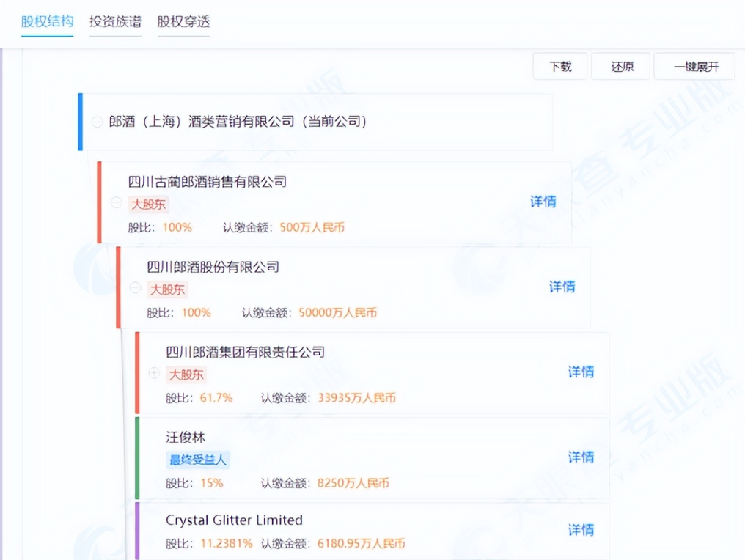745x560 pixels.
Task: Click the 6180.95万人民币 amount
Action: pos(361,543)
